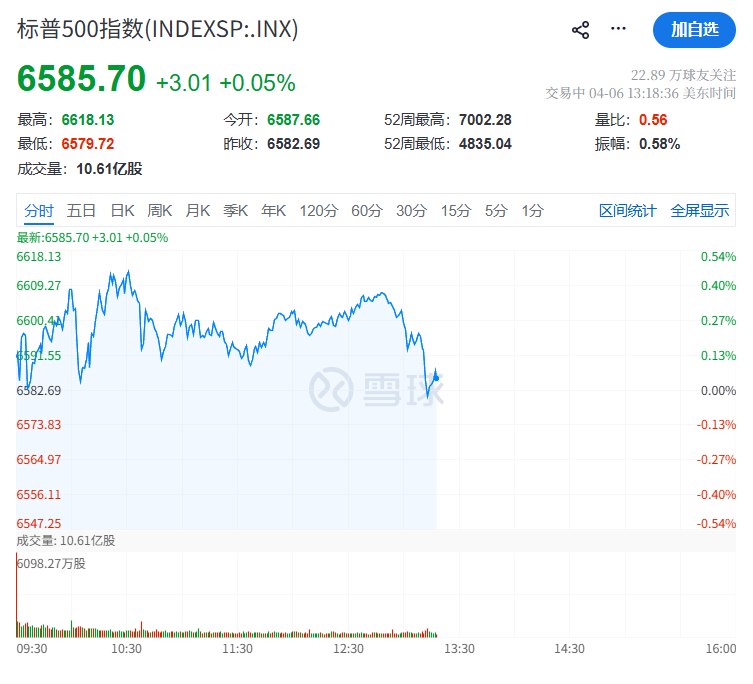Select the 1分 interval tab
This screenshot has height=684, width=753.
coord(532,211)
